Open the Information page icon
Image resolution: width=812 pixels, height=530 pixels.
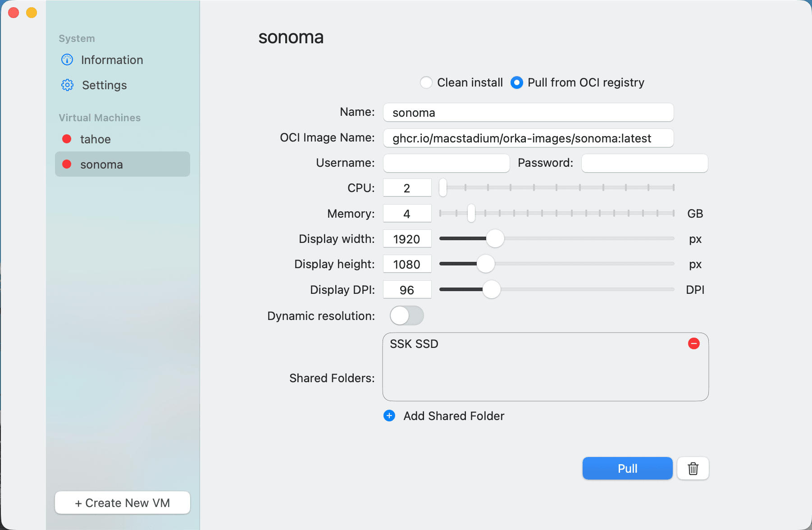(x=67, y=59)
